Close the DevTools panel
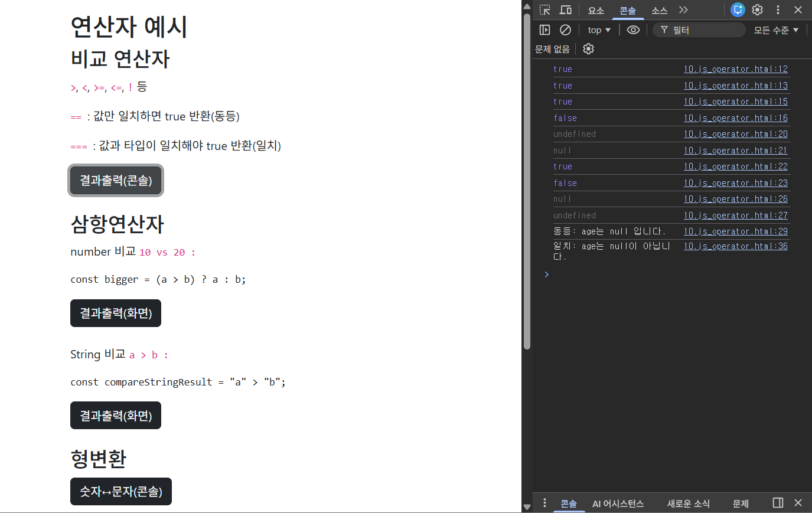The height and width of the screenshot is (513, 812). click(798, 9)
